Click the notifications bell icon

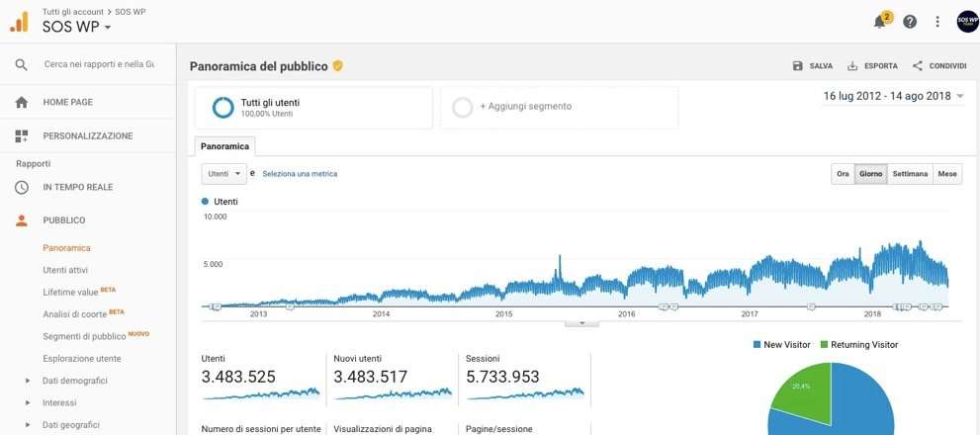tap(879, 22)
